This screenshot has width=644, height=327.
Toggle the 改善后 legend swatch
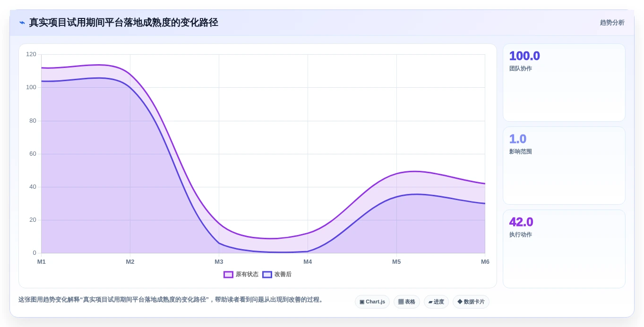267,275
